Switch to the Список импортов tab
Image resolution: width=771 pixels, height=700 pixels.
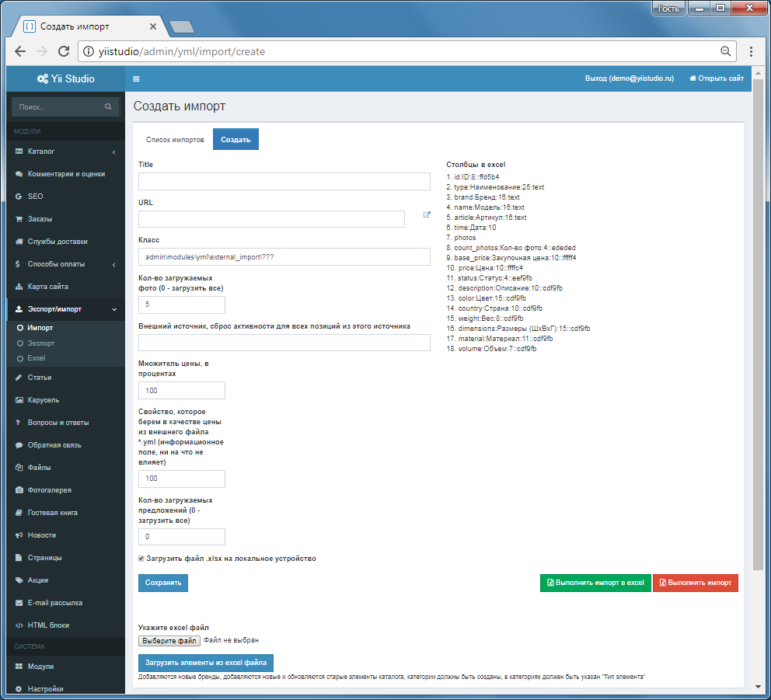click(175, 140)
